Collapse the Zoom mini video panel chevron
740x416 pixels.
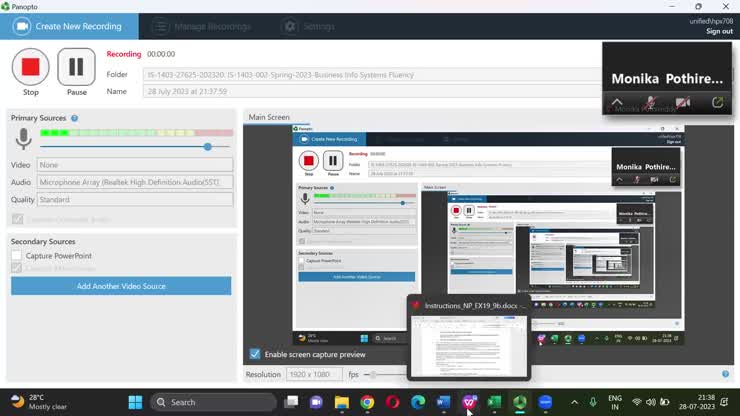coord(617,103)
